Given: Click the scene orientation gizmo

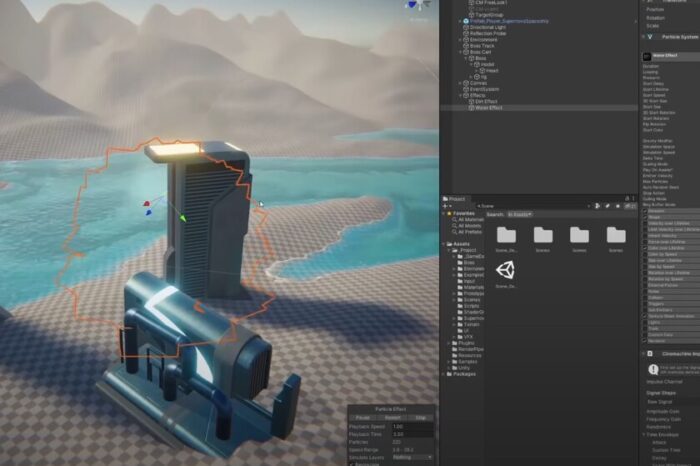Looking at the screenshot, I should coord(417,5).
